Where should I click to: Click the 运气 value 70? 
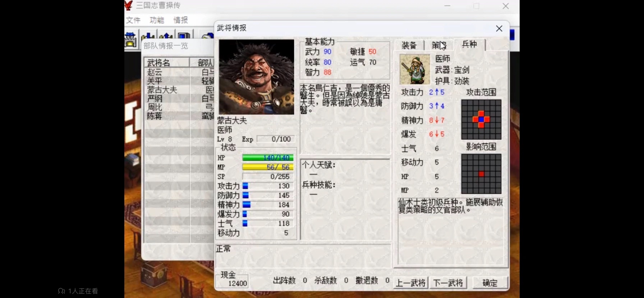[x=372, y=62]
